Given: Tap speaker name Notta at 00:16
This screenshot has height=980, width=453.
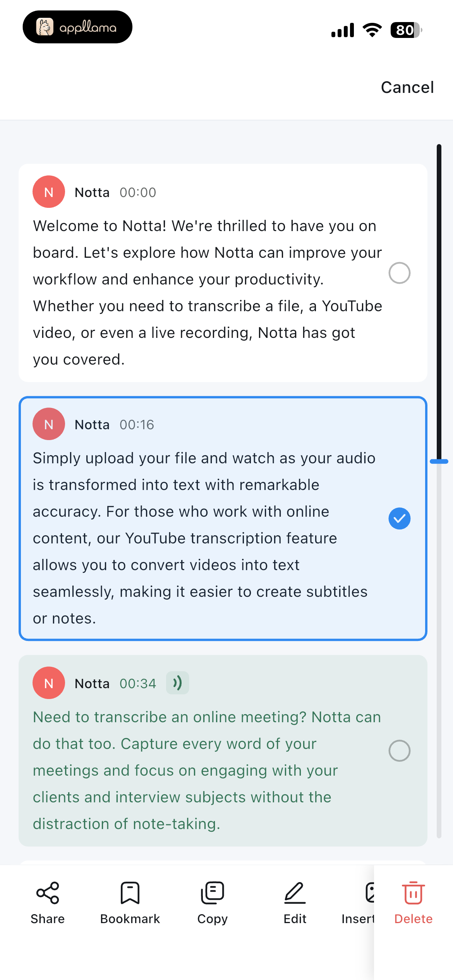Looking at the screenshot, I should pos(92,425).
